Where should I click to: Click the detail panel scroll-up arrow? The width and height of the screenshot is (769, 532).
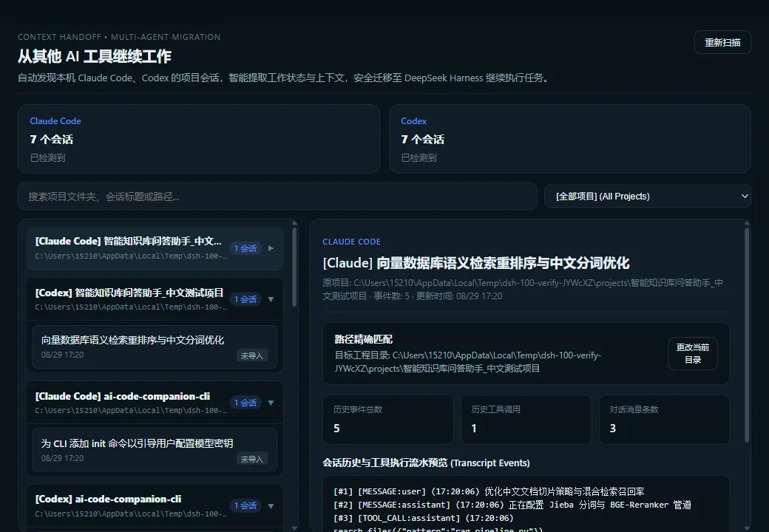(x=747, y=224)
